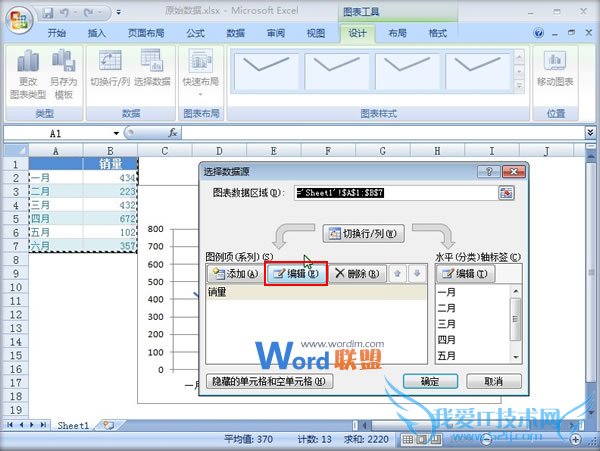Select cell containing 销量 header

pos(110,164)
